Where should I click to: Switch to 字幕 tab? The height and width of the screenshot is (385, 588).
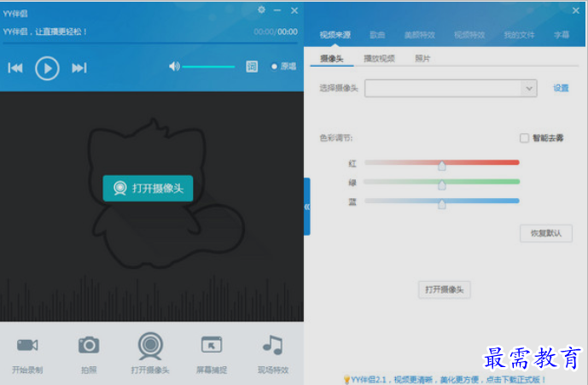pos(562,35)
